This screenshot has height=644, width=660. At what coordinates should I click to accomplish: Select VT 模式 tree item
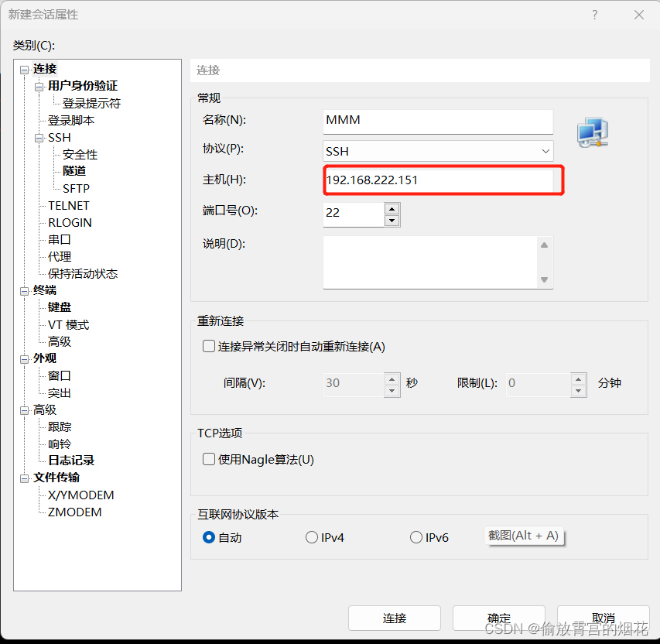69,325
